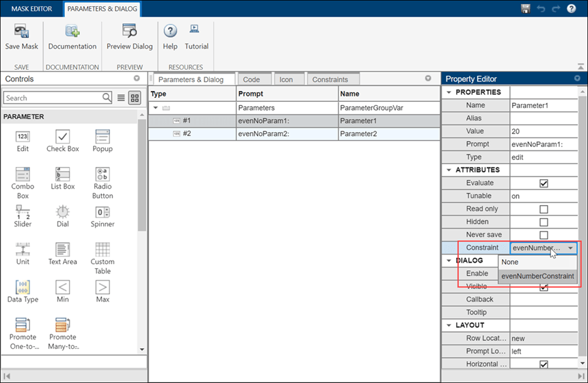Add a Custom Table control

point(103,250)
